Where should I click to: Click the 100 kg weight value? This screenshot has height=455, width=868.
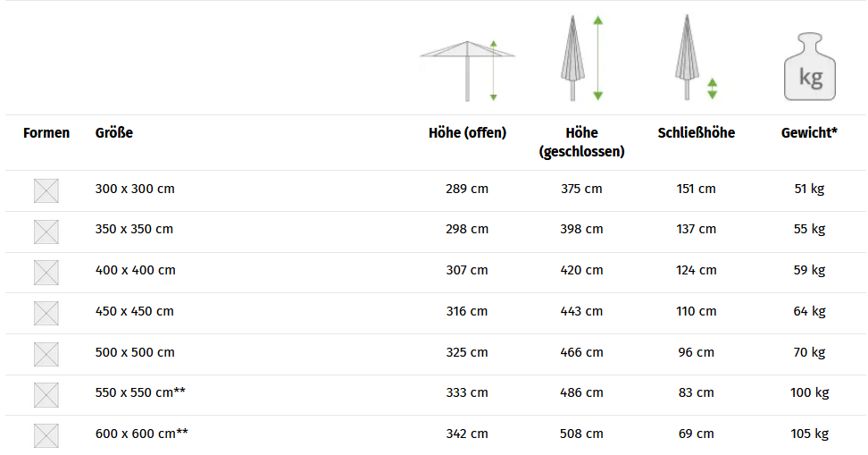(810, 393)
